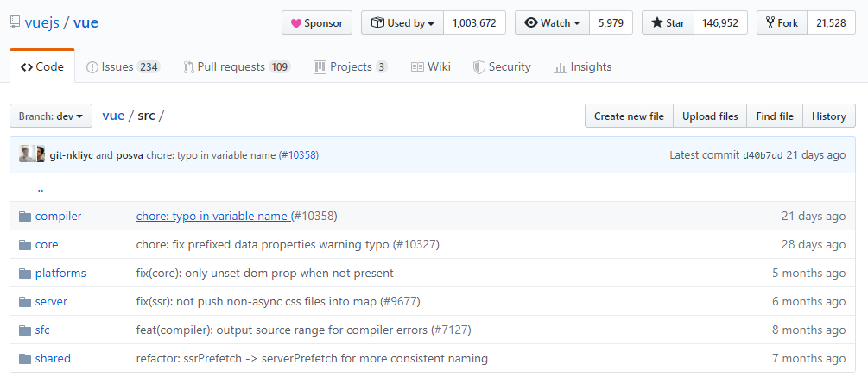Open 'only unset dom prop when not present' commit
868x390 pixels.
[x=264, y=274]
